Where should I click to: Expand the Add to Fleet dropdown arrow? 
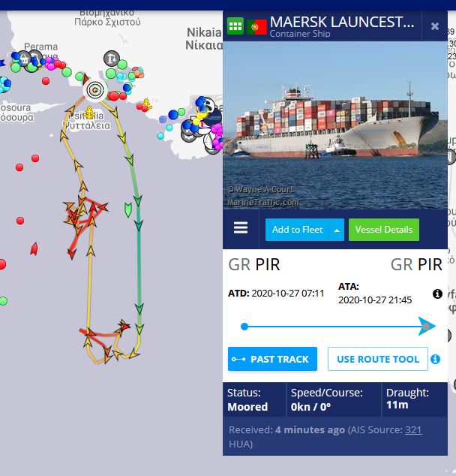click(337, 230)
